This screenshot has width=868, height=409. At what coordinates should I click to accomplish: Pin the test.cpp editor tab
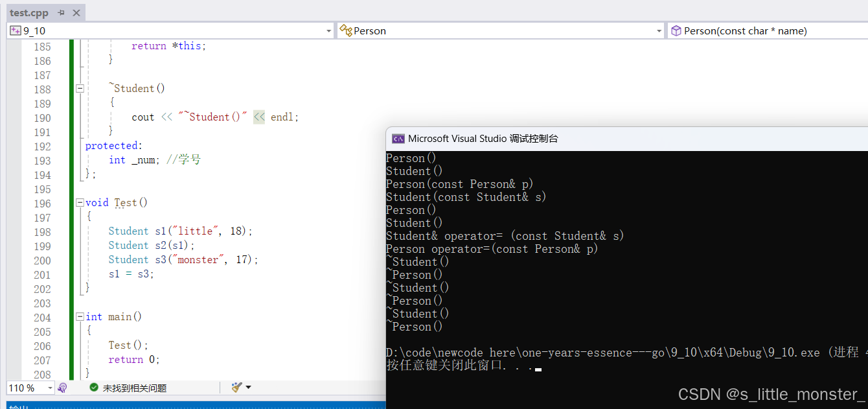pyautogui.click(x=62, y=13)
